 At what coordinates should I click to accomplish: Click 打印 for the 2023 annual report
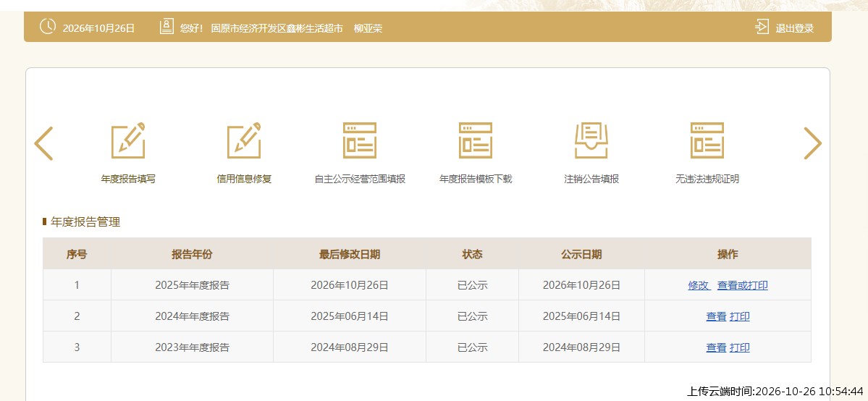(x=740, y=347)
